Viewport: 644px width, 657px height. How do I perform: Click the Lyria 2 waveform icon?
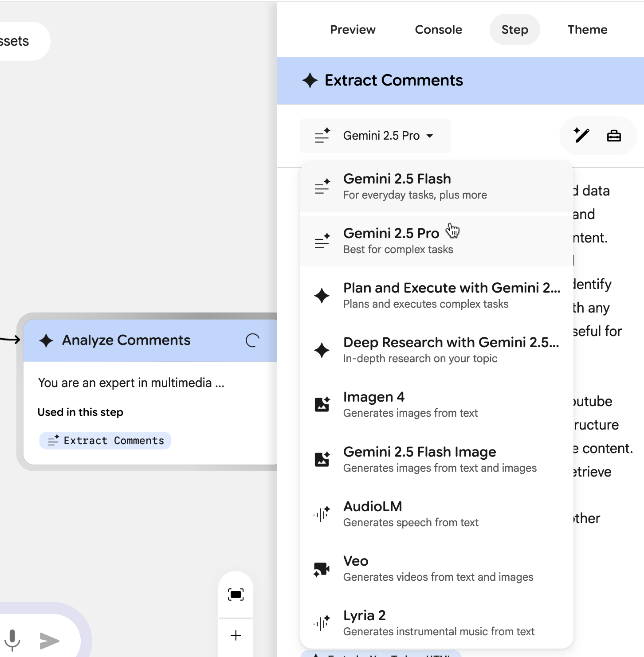coord(322,623)
